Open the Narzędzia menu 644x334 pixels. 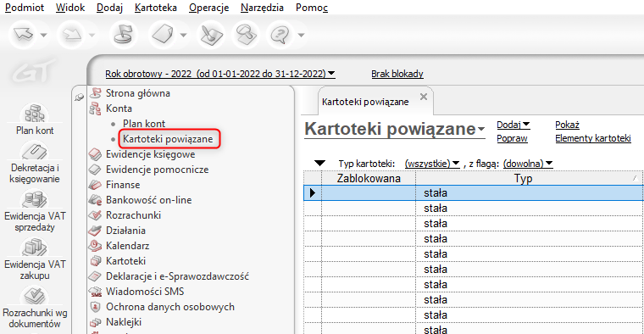[x=262, y=8]
